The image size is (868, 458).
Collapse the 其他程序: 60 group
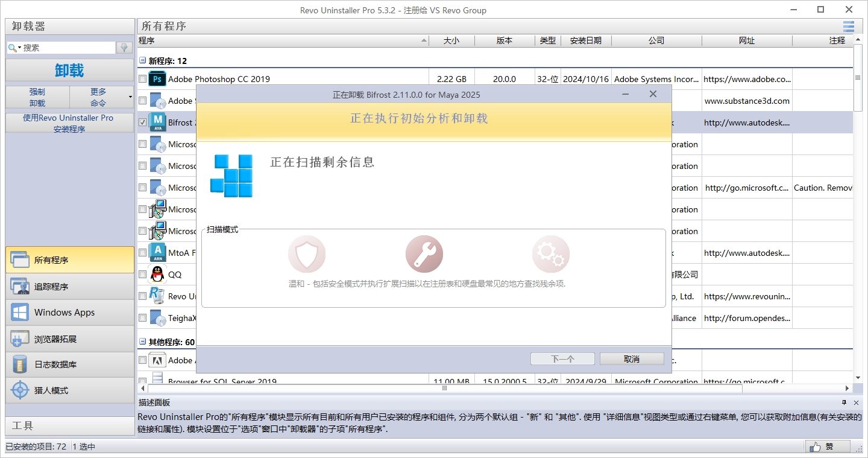[x=143, y=342]
